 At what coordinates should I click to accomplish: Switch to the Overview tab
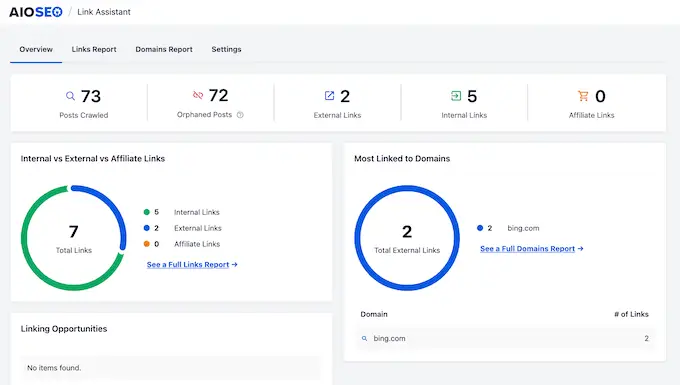pyautogui.click(x=36, y=49)
